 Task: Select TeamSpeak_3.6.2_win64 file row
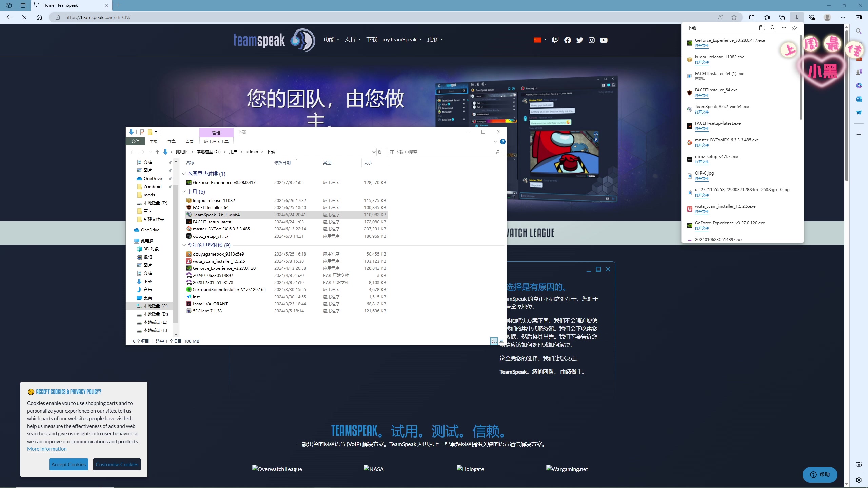tap(286, 215)
